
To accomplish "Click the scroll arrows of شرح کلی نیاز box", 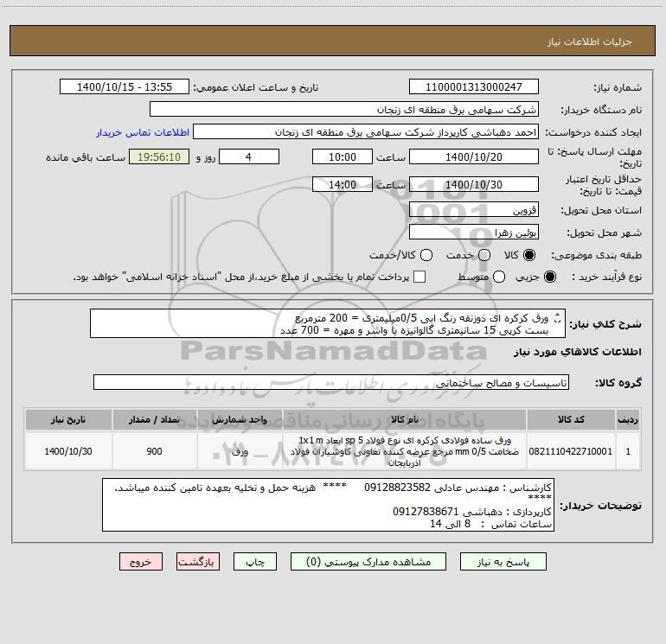I will 558,318.
